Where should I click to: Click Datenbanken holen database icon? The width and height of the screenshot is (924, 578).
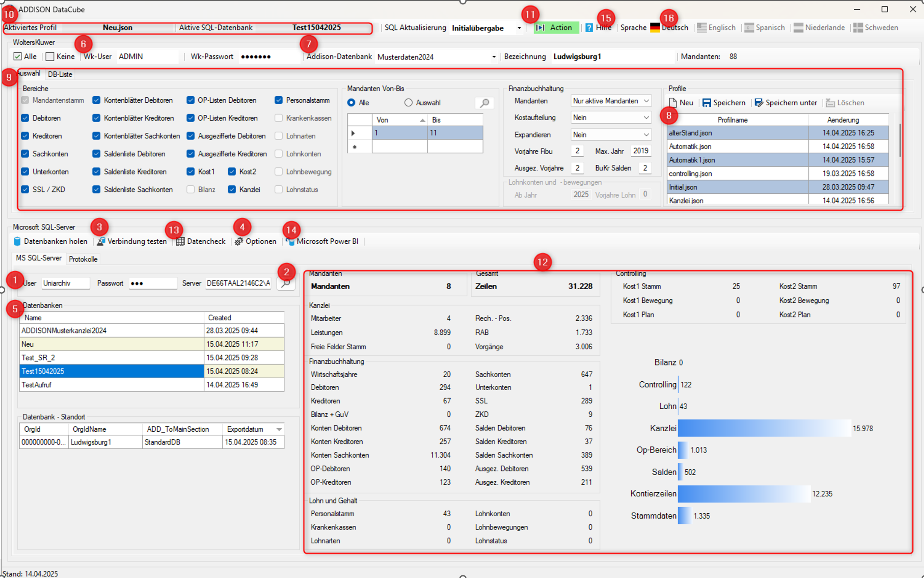tap(17, 241)
